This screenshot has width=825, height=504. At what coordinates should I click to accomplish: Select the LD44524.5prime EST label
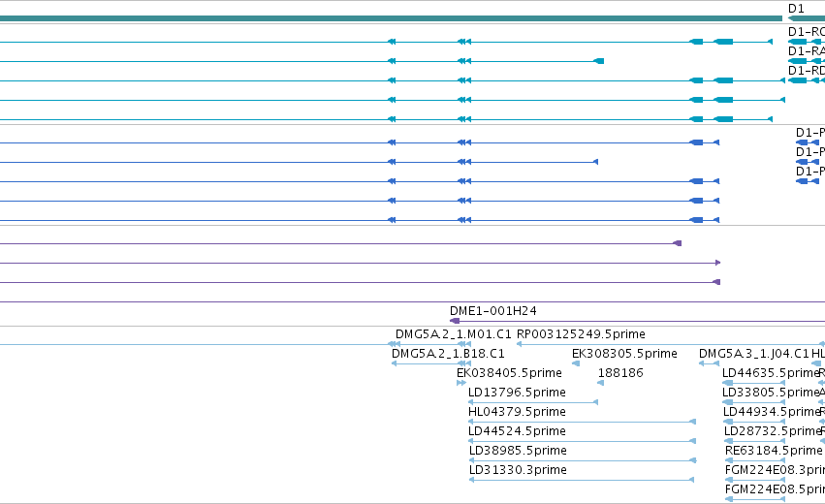tap(518, 431)
